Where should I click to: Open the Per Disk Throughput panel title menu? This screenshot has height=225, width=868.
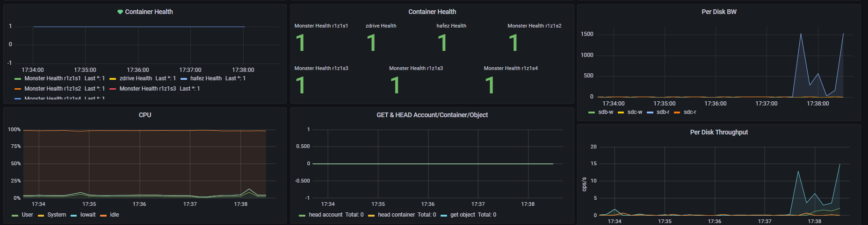(719, 132)
